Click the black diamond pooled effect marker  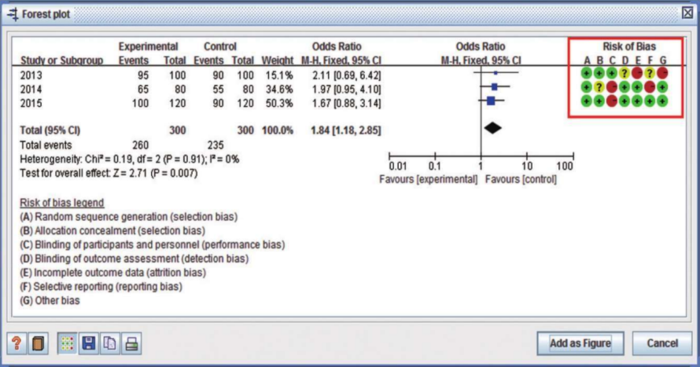point(493,128)
